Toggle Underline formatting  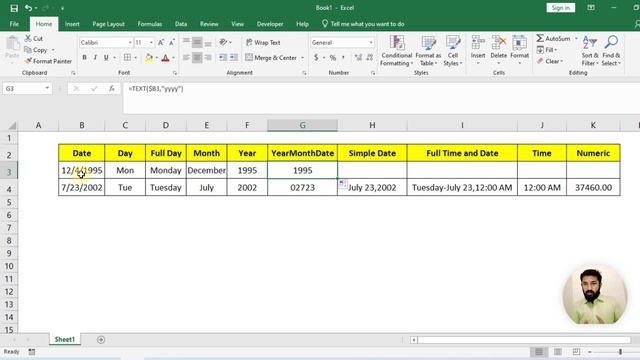tap(106, 58)
